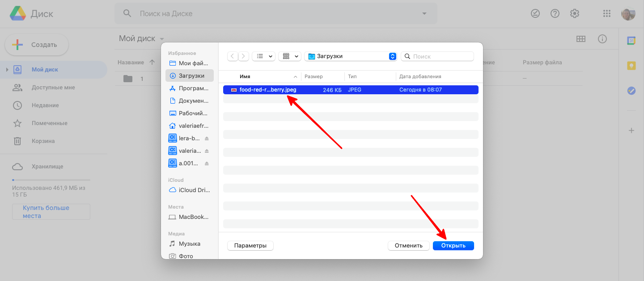Open the Drive settings gear
Image resolution: width=644 pixels, height=281 pixels.
[x=575, y=13]
